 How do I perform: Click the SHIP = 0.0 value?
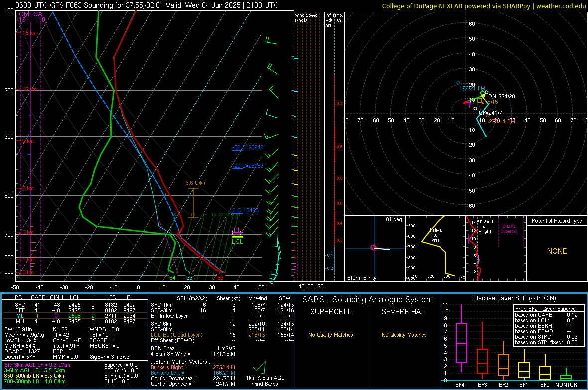click(x=117, y=381)
